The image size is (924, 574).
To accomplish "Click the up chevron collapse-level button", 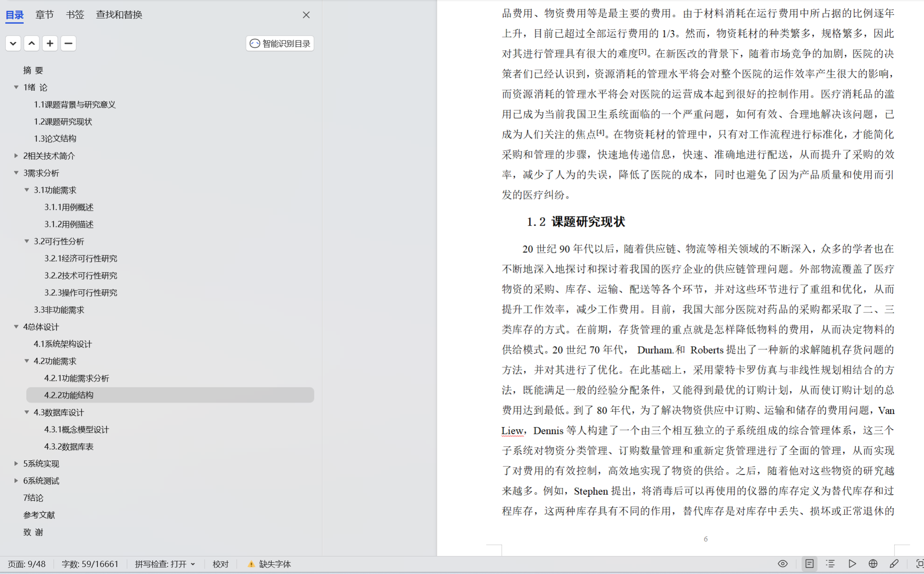I will [x=32, y=43].
